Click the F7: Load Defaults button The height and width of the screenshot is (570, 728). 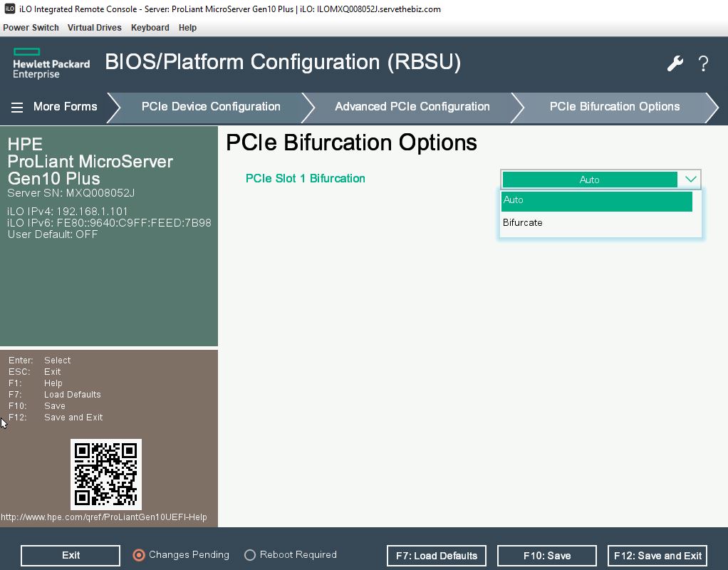click(x=436, y=556)
